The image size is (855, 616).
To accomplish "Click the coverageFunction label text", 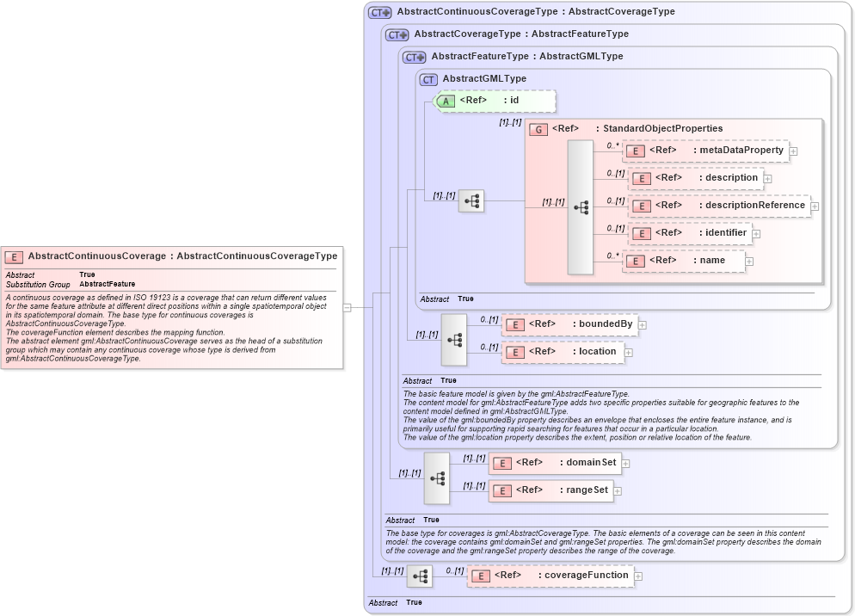I will tap(586, 575).
